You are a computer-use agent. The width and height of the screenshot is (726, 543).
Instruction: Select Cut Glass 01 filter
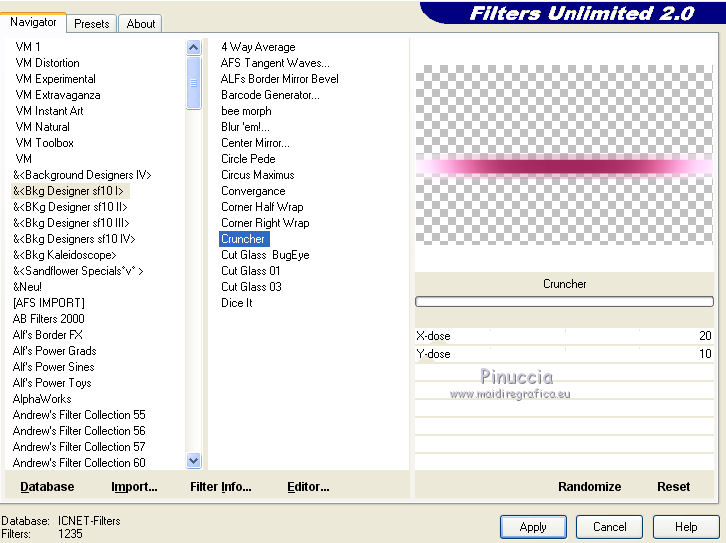click(250, 271)
